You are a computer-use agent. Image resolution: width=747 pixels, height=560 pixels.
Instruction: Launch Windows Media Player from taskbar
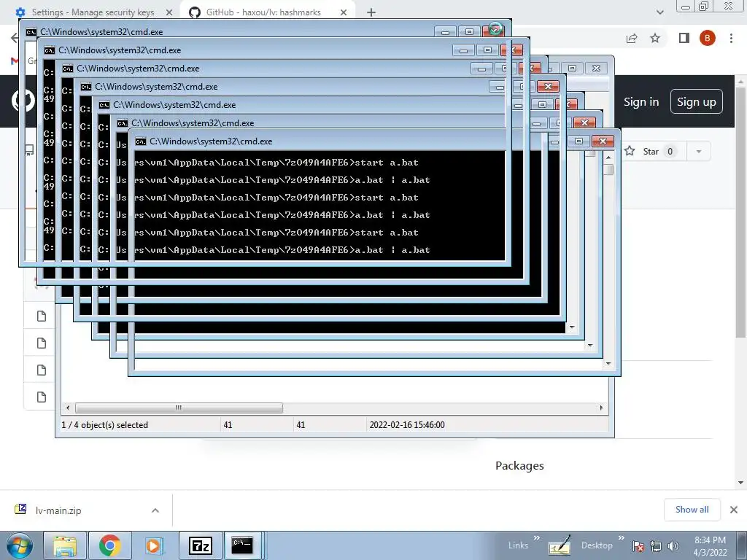pos(153,545)
